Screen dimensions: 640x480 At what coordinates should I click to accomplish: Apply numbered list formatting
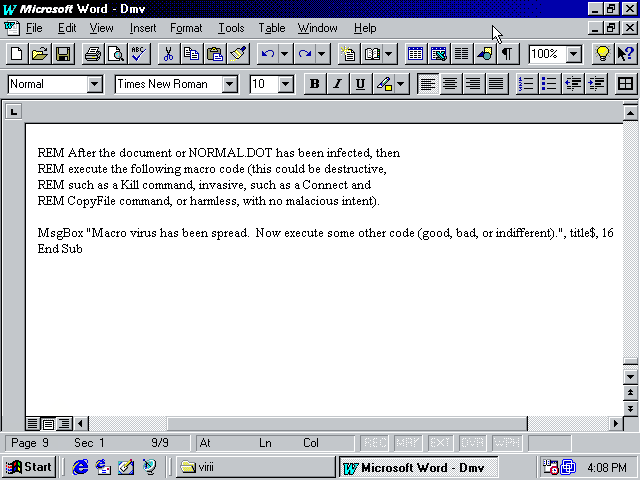coord(527,84)
